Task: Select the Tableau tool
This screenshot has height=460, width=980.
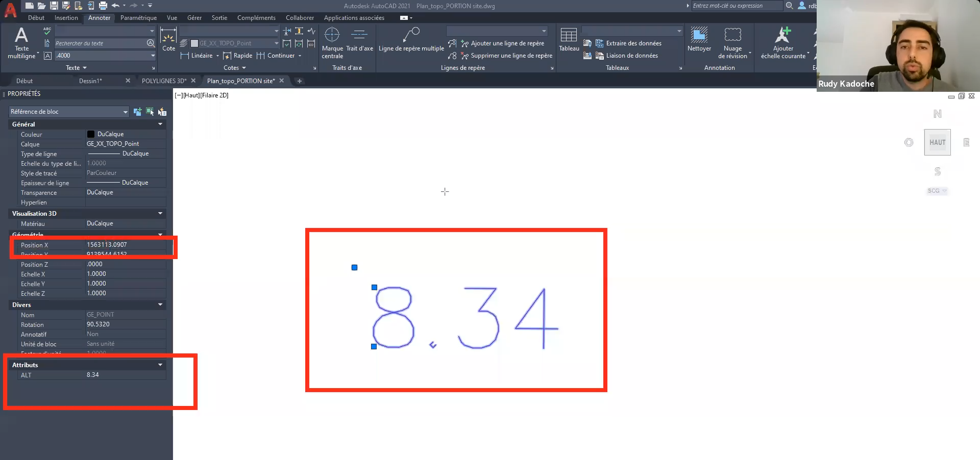Action: (569, 40)
